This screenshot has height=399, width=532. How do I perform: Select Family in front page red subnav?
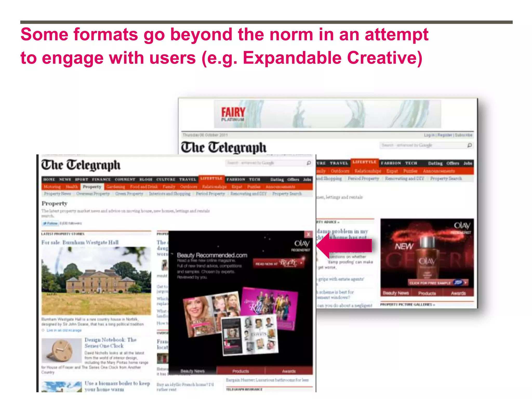pyautogui.click(x=169, y=187)
